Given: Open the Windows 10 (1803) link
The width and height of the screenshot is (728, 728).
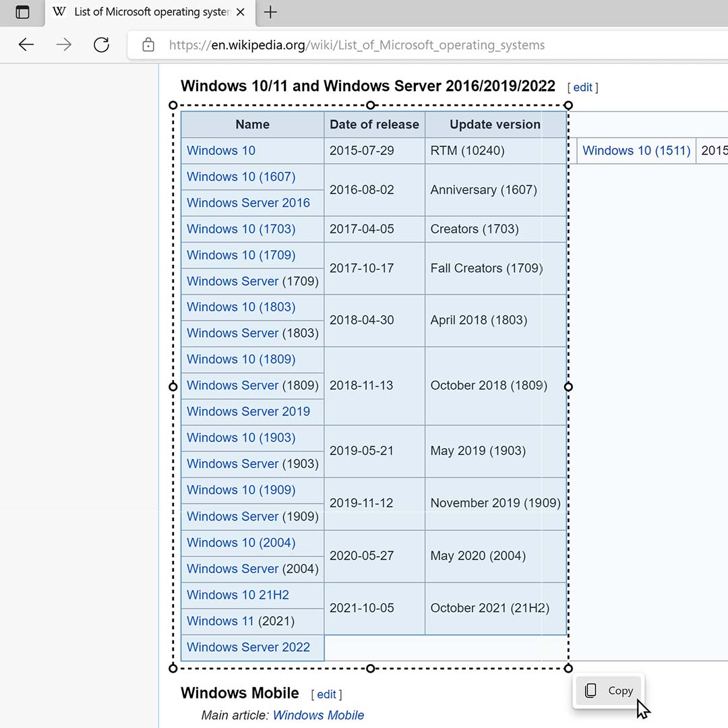Looking at the screenshot, I should pos(241,307).
